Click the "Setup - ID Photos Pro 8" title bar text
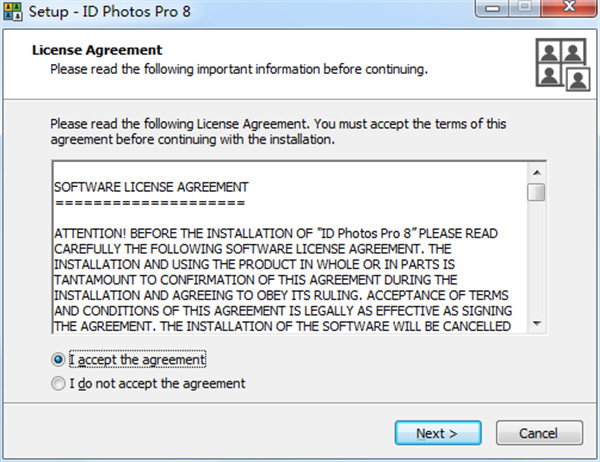 click(x=109, y=12)
